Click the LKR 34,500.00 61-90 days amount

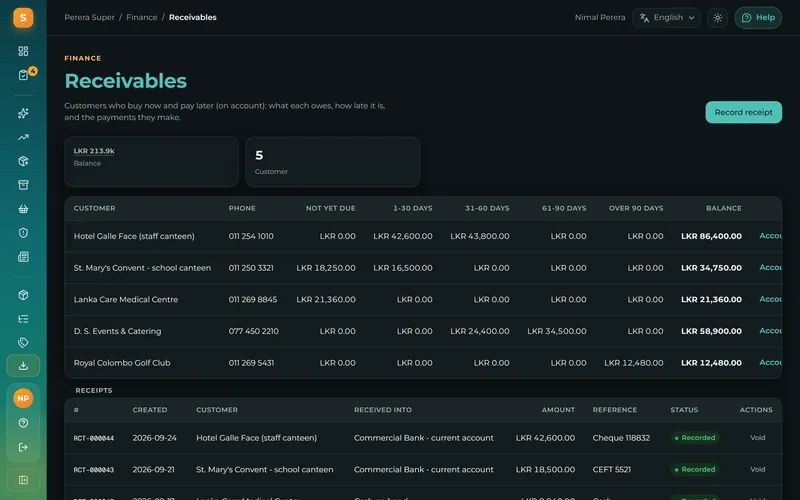point(557,331)
